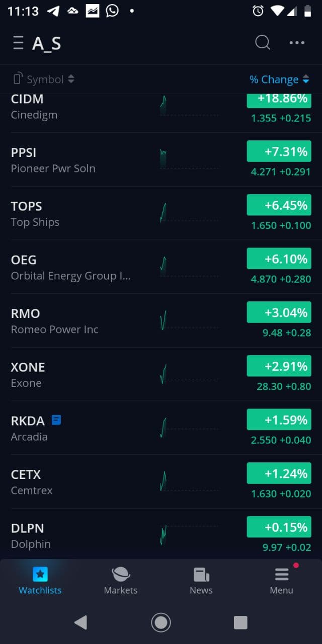
Task: Tap PPSI +7.31% change badge
Action: tap(279, 151)
